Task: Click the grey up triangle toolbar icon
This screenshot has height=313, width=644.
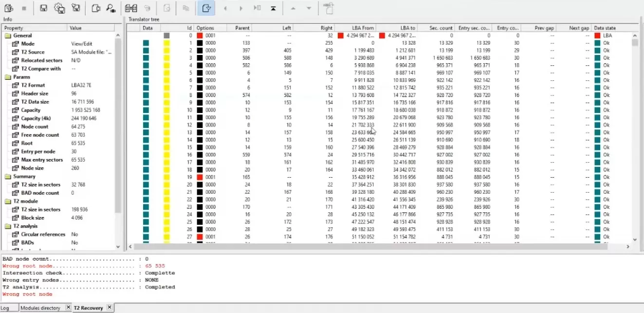Action: (293, 8)
